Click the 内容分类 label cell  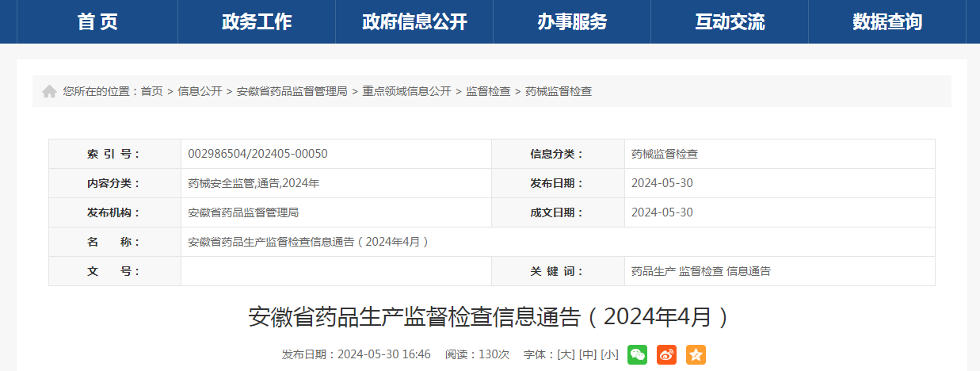(115, 183)
